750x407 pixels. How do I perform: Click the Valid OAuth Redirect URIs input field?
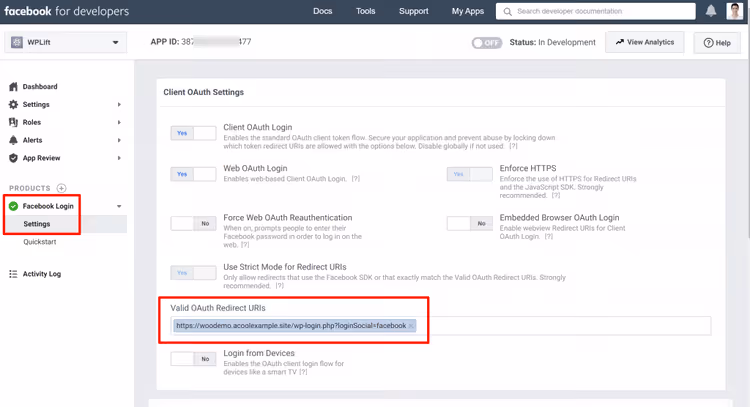pyautogui.click(x=441, y=326)
